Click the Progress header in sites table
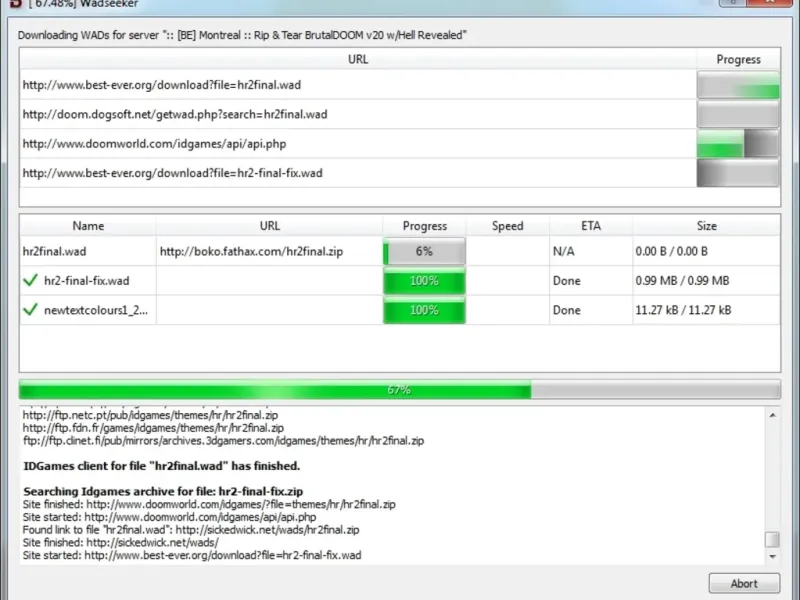The height and width of the screenshot is (600, 800). 738,59
